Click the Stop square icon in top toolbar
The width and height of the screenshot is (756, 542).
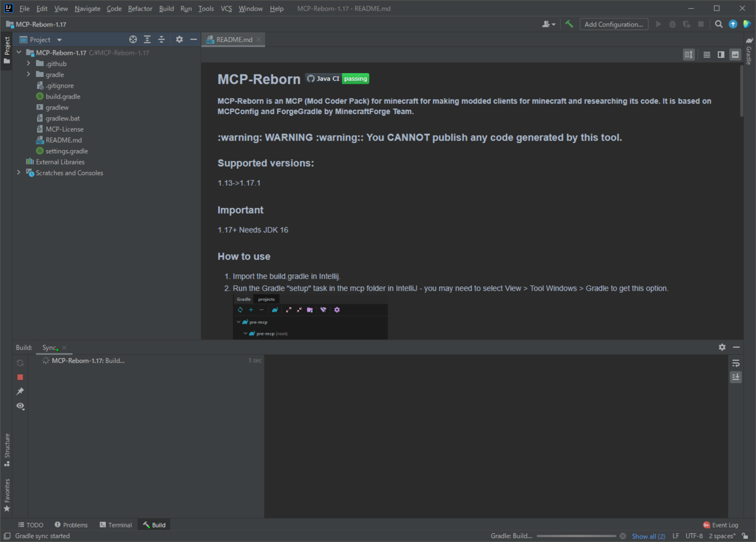click(x=701, y=24)
